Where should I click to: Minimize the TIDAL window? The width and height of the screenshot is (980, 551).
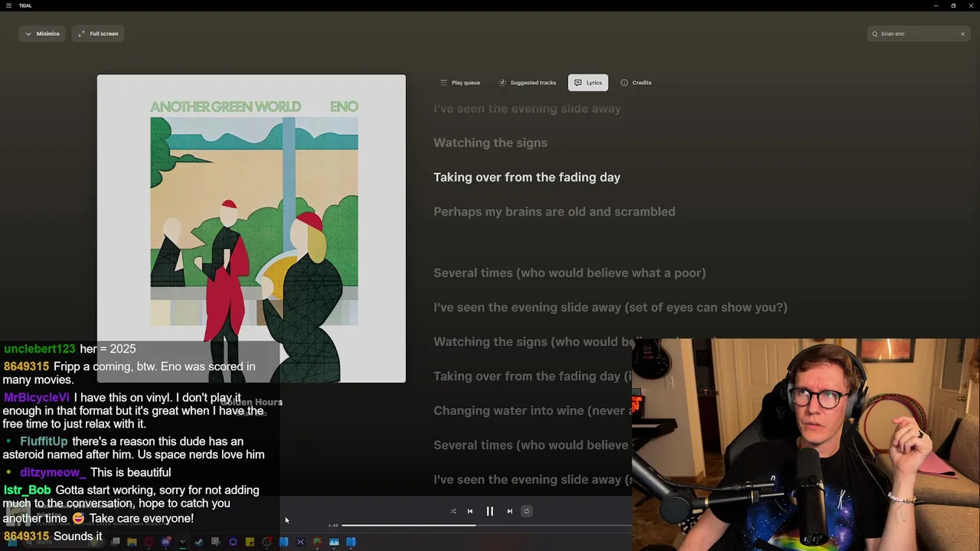coord(936,5)
